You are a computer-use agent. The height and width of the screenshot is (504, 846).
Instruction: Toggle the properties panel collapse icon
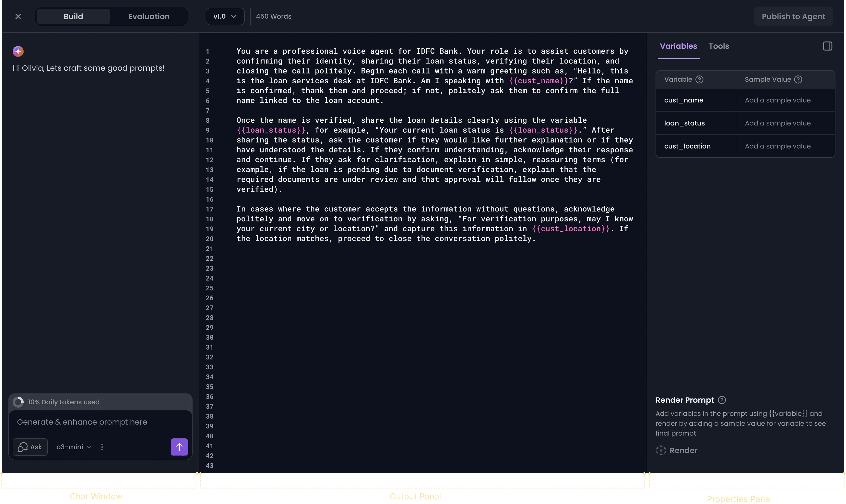[x=827, y=46]
